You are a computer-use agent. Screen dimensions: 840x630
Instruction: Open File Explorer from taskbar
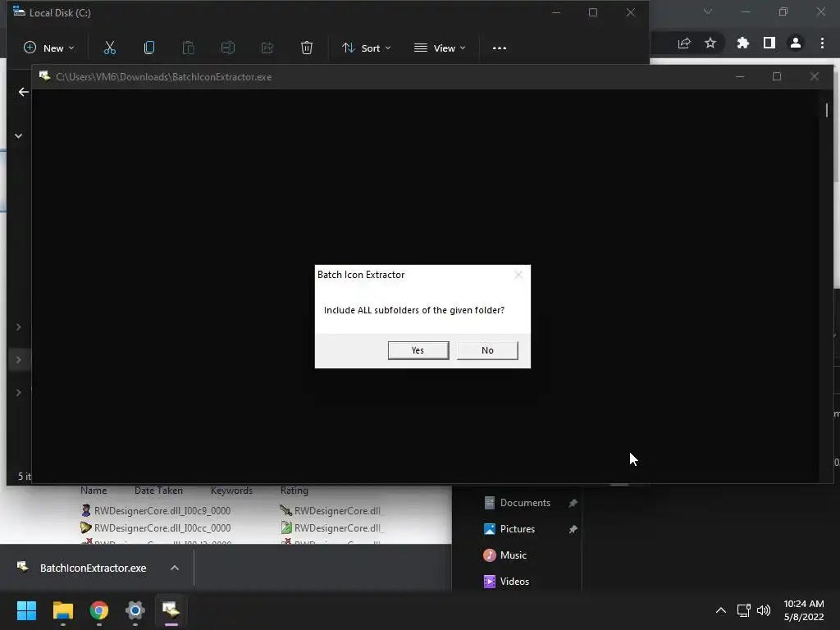[x=62, y=610]
